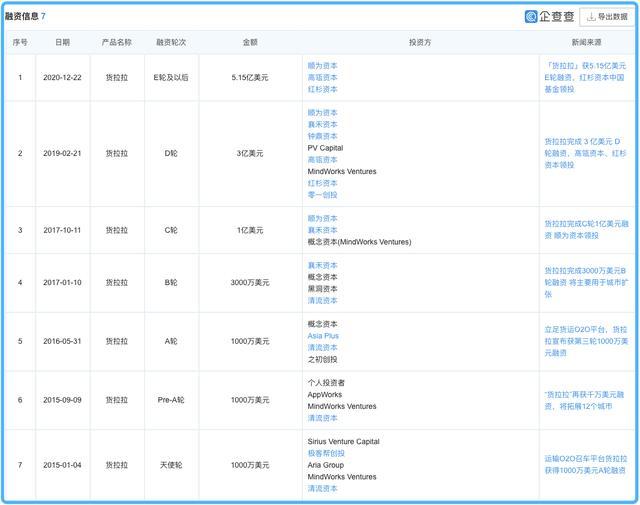Open news link 货拉拉完成C轮1亿美元融资
640x505 pixels.
586,230
